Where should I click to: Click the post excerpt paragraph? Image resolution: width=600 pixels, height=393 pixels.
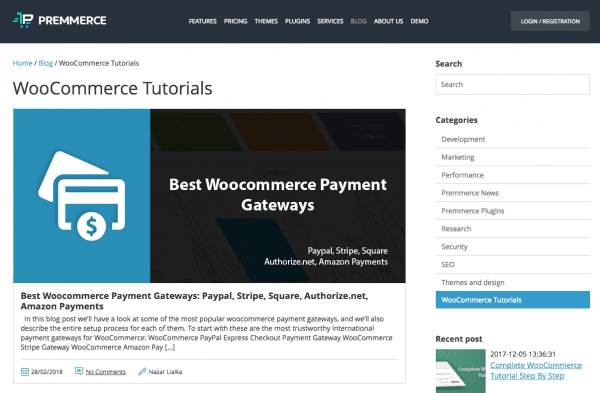point(207,333)
